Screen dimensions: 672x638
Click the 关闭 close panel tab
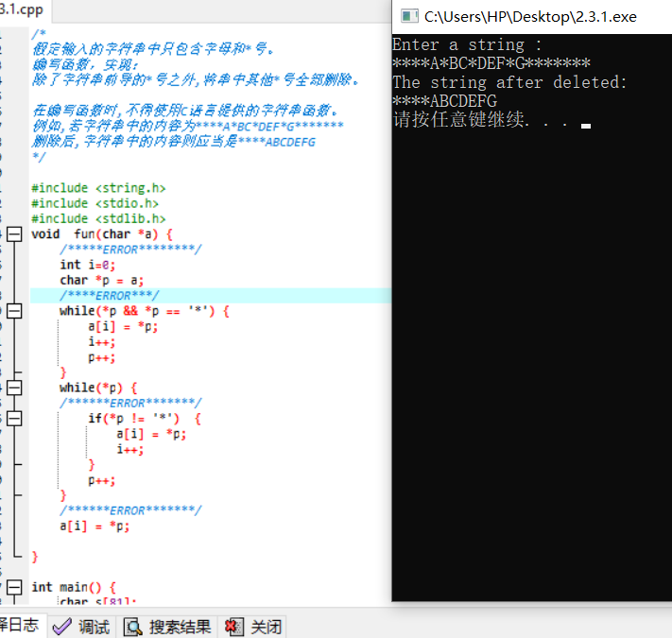pos(253,627)
